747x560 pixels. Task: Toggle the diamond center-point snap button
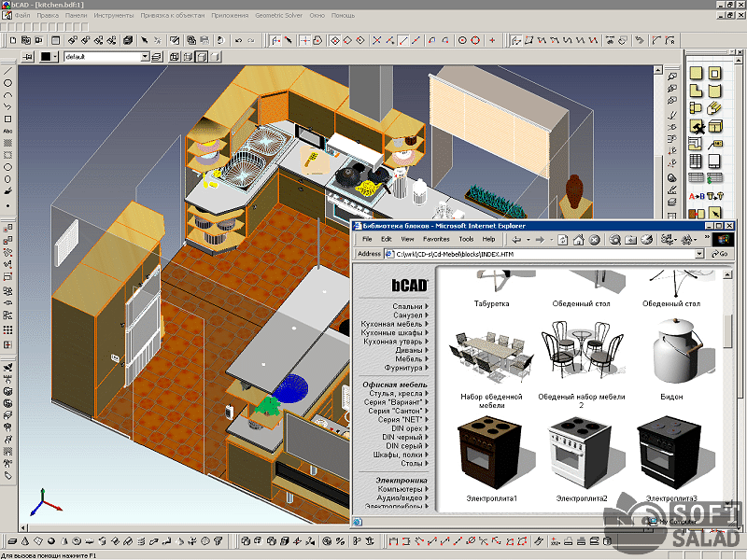[x=335, y=40]
